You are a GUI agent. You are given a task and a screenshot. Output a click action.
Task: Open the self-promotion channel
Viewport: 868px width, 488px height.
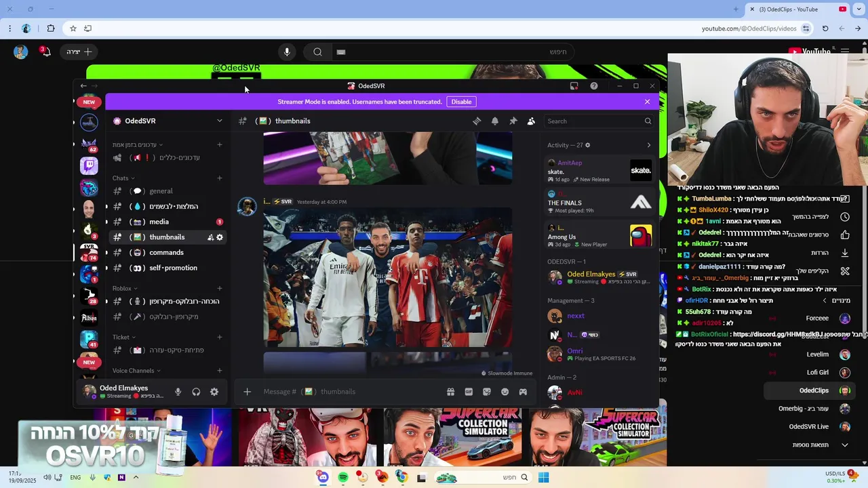tap(167, 268)
